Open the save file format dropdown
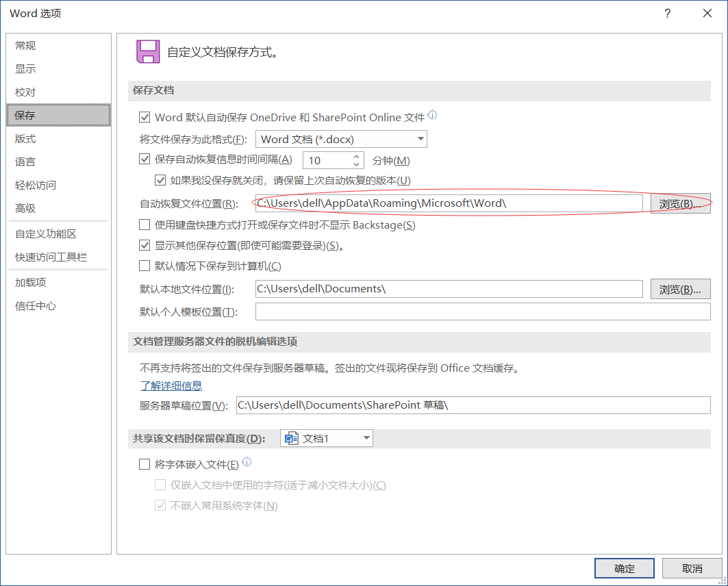728x586 pixels. pos(341,139)
